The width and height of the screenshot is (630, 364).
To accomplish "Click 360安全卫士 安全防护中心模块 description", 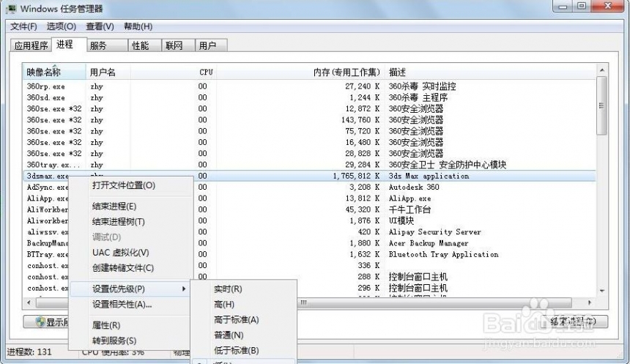I will [x=447, y=165].
